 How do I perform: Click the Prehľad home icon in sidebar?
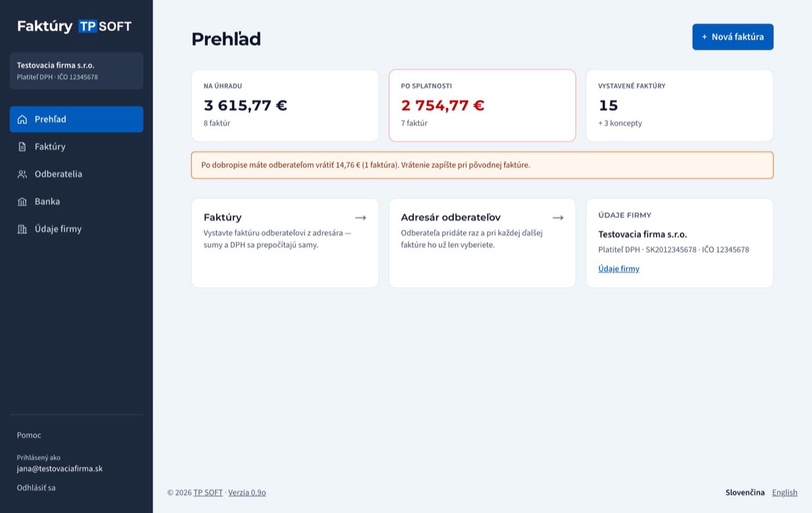(22, 120)
